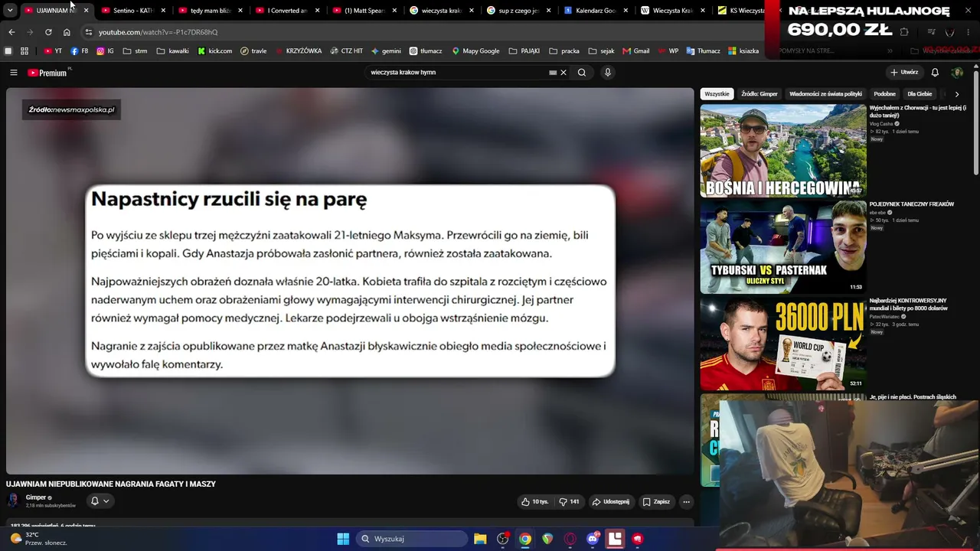Open more actions three-dot menu under video

[686, 502]
